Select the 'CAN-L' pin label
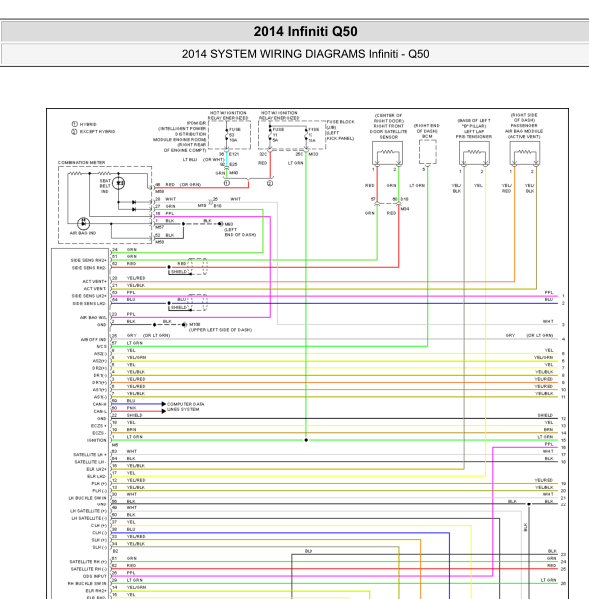 point(100,411)
